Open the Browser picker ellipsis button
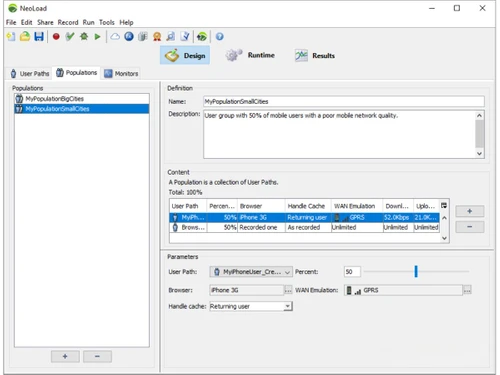 click(x=288, y=290)
